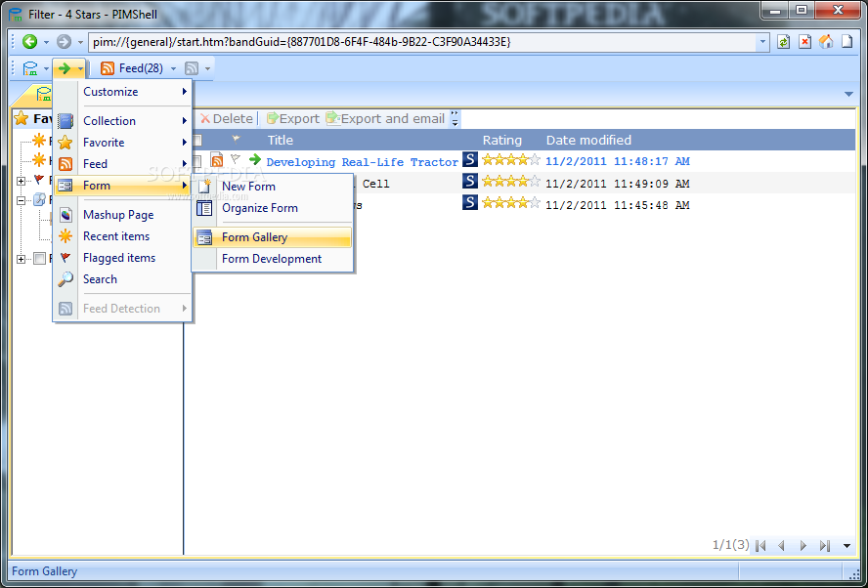Click the feed icon on Developing Real-Life row
Viewport: 868px width, 588px height.
point(217,161)
